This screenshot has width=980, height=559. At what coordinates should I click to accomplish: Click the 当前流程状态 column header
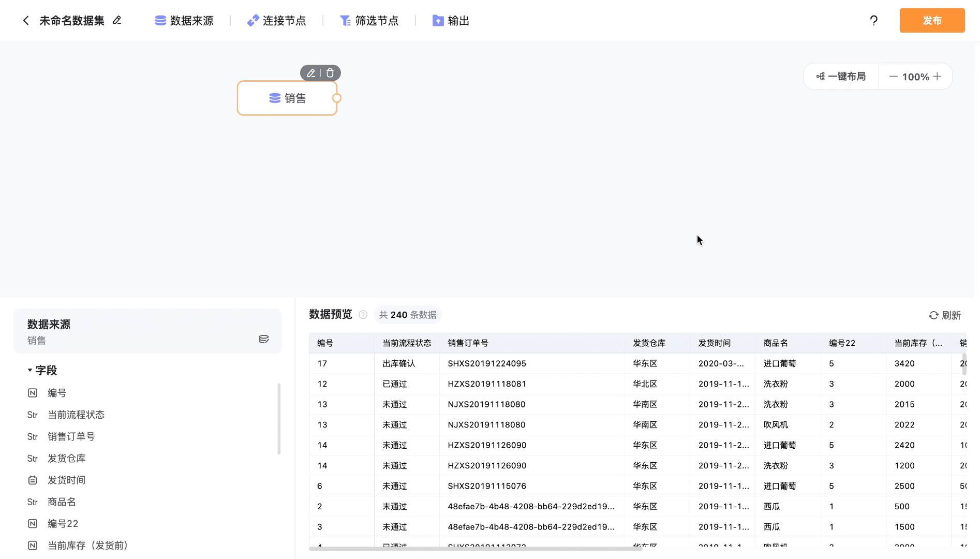coord(407,343)
